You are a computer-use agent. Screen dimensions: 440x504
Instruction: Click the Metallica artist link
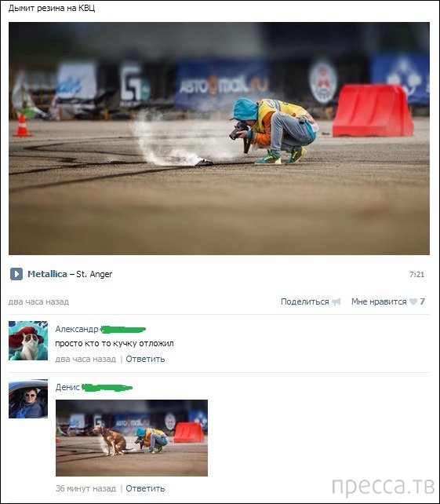(x=47, y=274)
